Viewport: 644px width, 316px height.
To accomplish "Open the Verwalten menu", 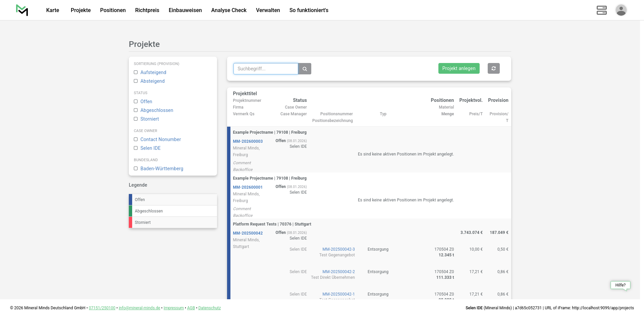I will 268,10.
